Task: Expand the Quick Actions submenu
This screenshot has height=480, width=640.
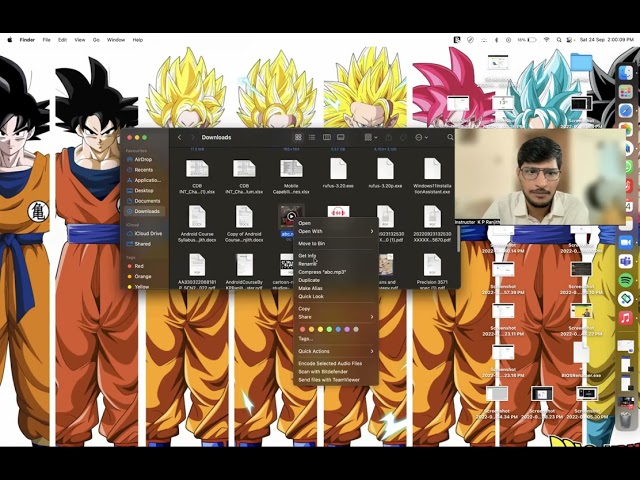Action: tap(336, 351)
